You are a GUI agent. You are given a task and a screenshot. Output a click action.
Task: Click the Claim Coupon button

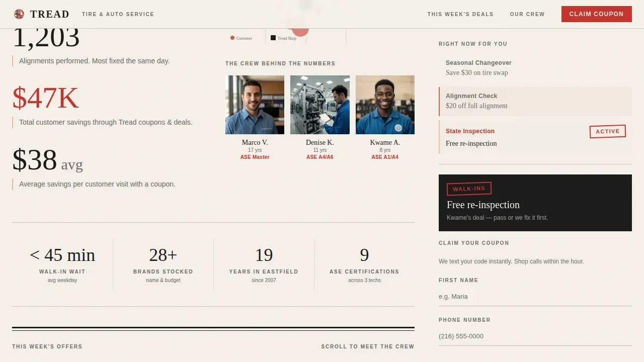(x=596, y=14)
